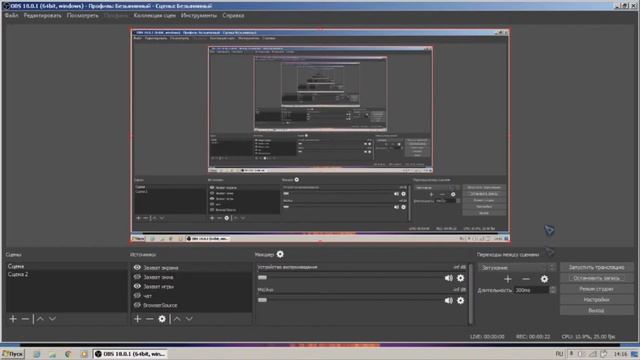Add a new scene with plus icon
Viewport: 640px width, 360px height.
pos(13,319)
